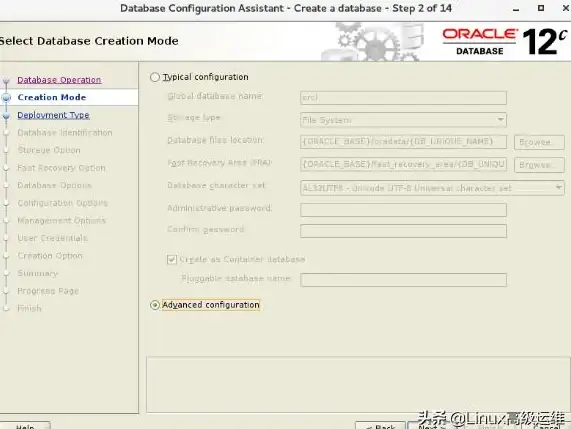The height and width of the screenshot is (429, 571).
Task: Select the Typical configuration radio button
Action: pyautogui.click(x=155, y=77)
